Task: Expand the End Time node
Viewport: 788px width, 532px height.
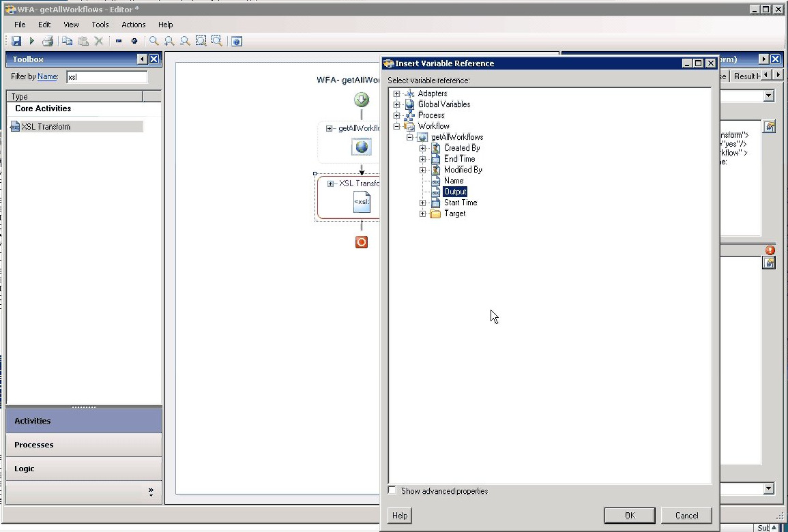Action: coord(422,159)
